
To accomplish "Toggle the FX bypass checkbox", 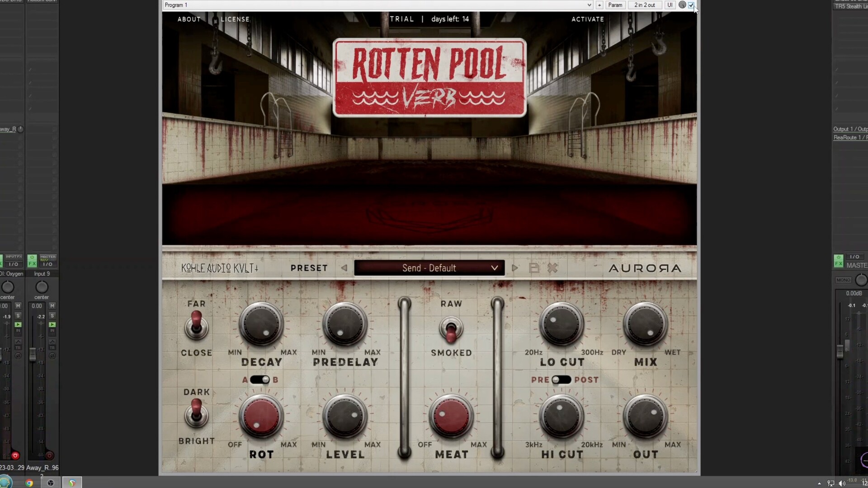I will [691, 5].
